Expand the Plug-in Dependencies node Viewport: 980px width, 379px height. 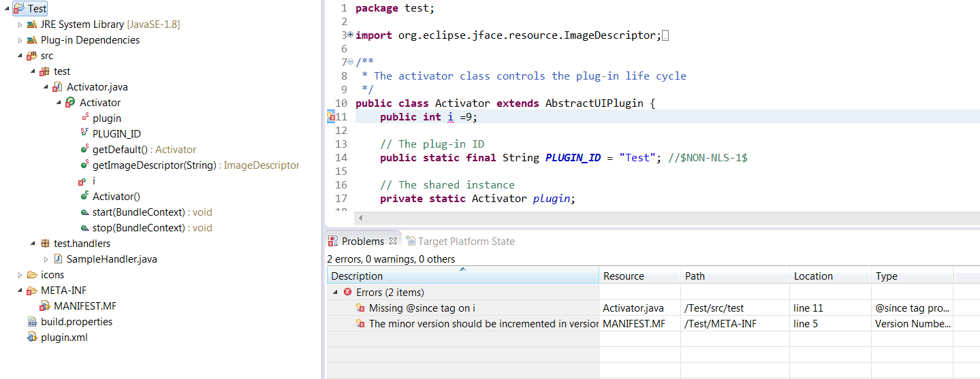20,40
